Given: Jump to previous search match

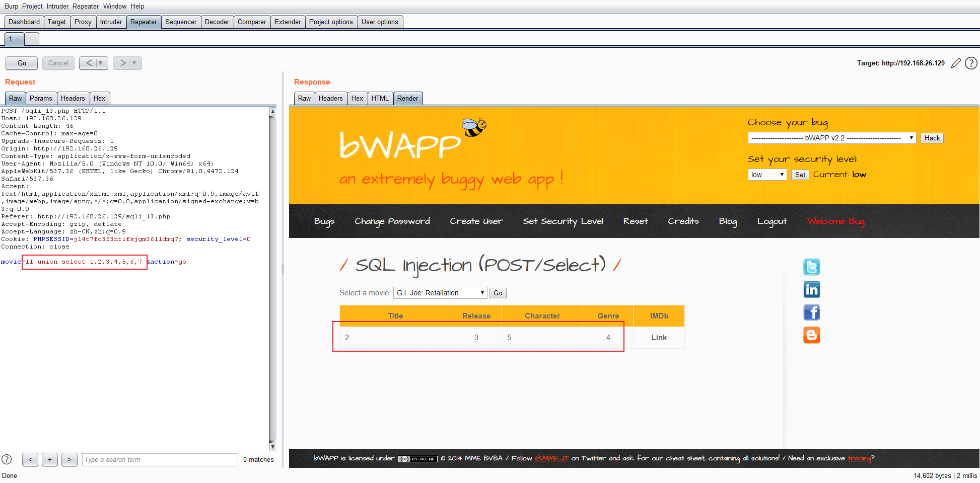Looking at the screenshot, I should [x=30, y=459].
